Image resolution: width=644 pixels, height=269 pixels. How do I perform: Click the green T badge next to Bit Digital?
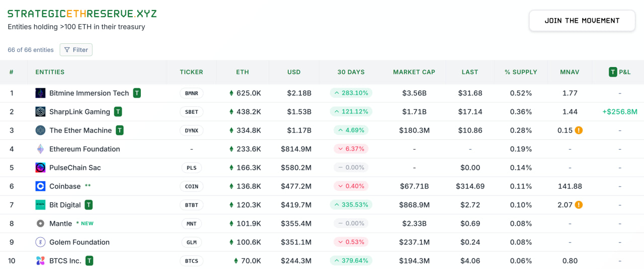89,205
